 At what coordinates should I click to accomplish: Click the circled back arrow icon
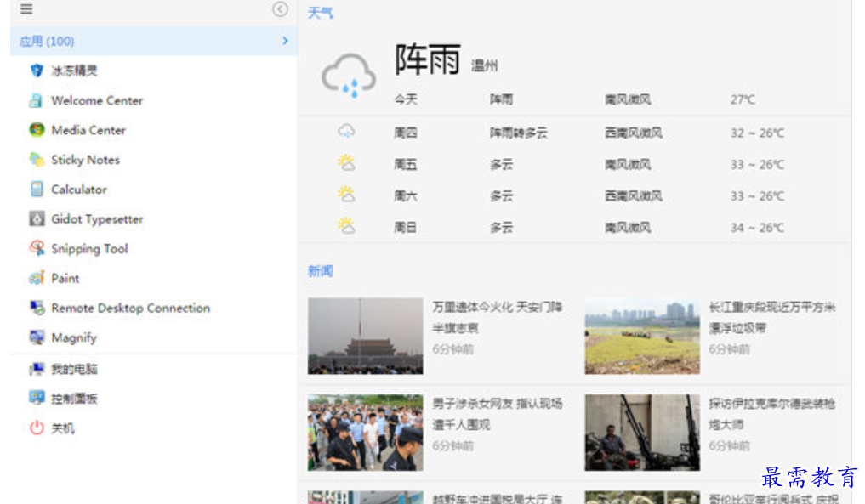pos(280,9)
